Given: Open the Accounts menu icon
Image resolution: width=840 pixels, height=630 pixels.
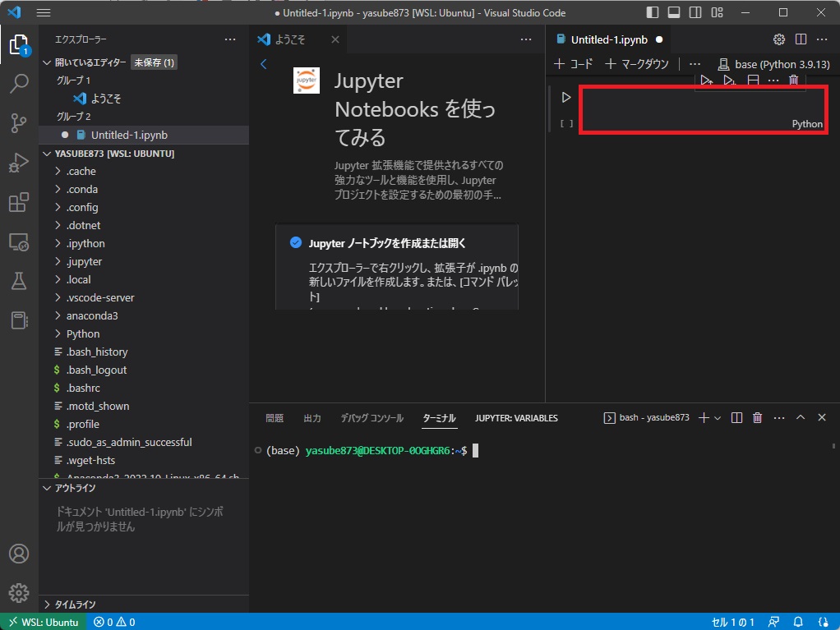Looking at the screenshot, I should tap(19, 554).
